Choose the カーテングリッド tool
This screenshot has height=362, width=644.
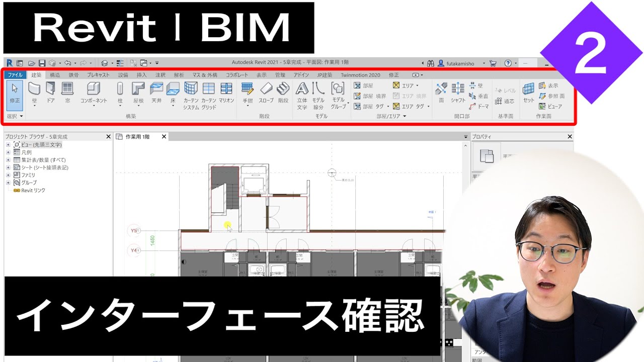click(209, 96)
